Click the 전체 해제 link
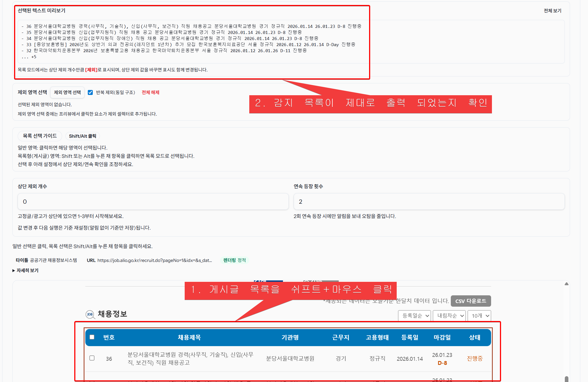This screenshot has height=382, width=588. click(x=150, y=92)
